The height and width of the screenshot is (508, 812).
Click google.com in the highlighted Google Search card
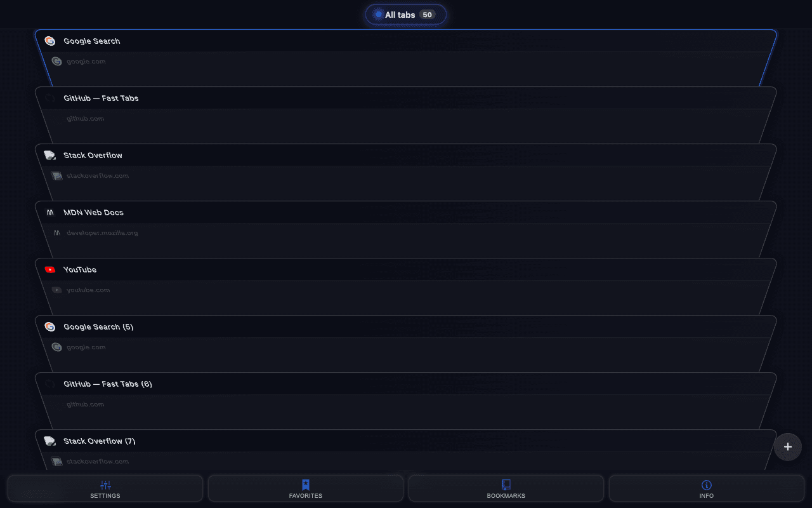[x=86, y=62]
